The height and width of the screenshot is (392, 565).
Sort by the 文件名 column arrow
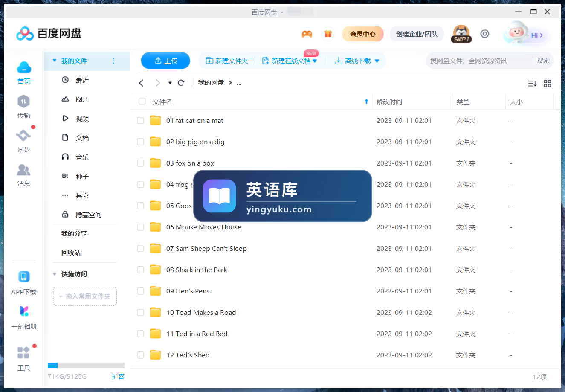366,102
